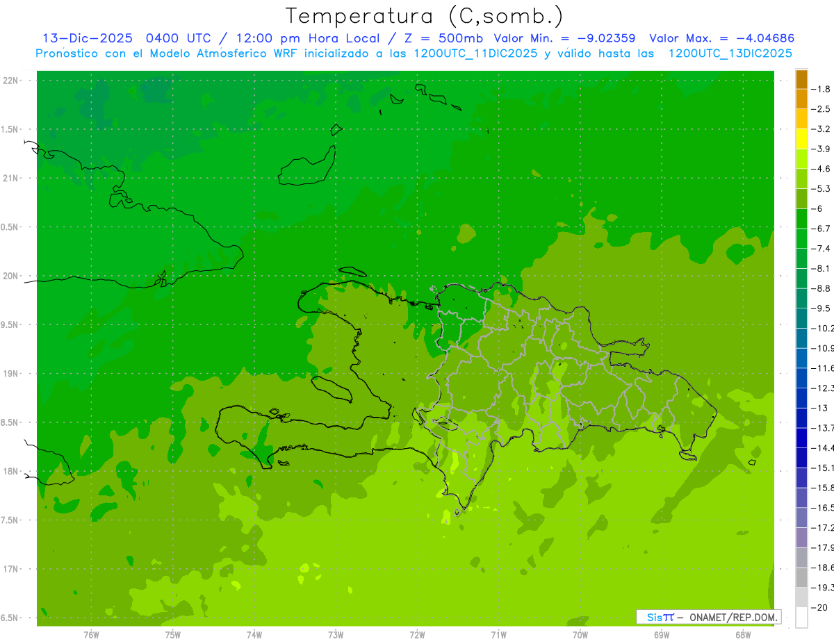
Task: Click the "69W" longitude label
Action: [x=662, y=635]
